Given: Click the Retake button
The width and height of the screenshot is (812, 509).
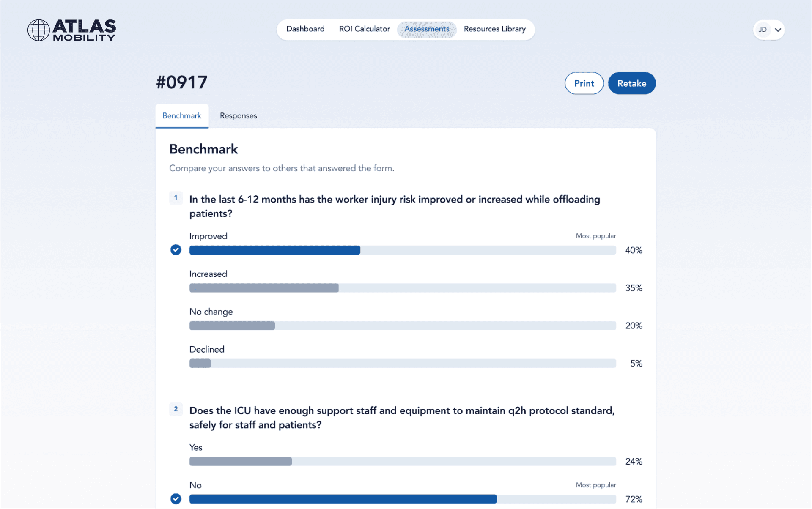Looking at the screenshot, I should point(631,83).
